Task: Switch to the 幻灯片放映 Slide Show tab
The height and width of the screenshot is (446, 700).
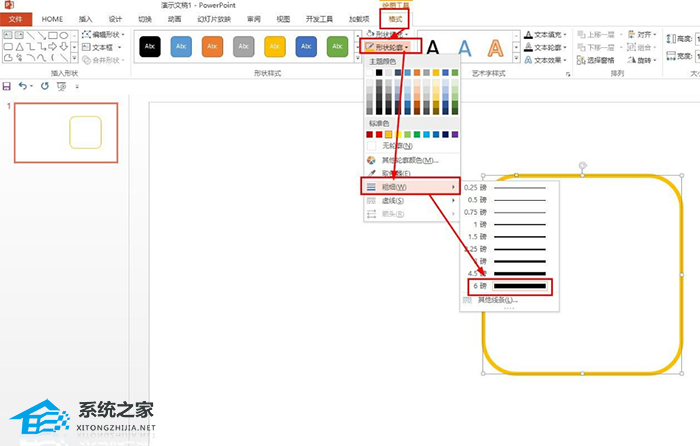Action: coord(214,19)
